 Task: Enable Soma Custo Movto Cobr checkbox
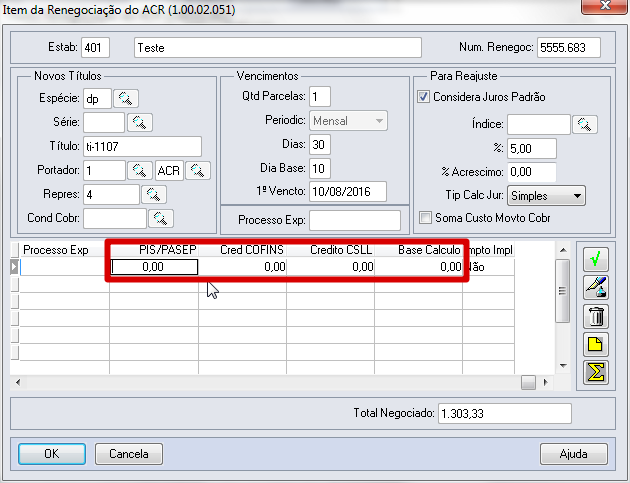(x=425, y=218)
